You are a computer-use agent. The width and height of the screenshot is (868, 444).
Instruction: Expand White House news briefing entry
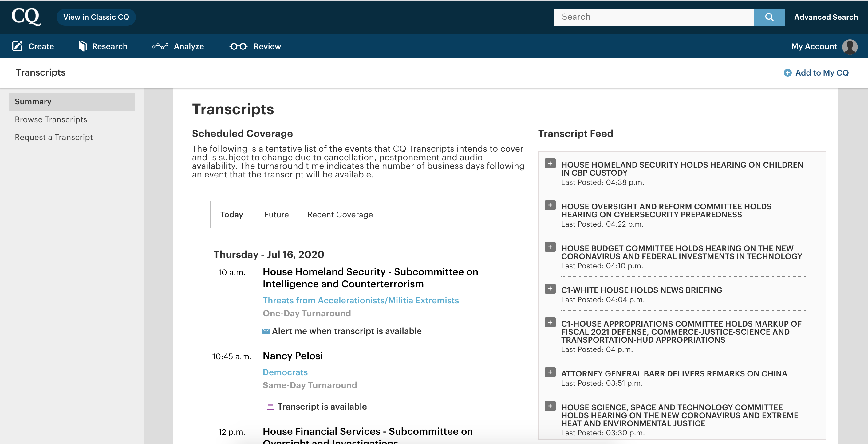550,289
